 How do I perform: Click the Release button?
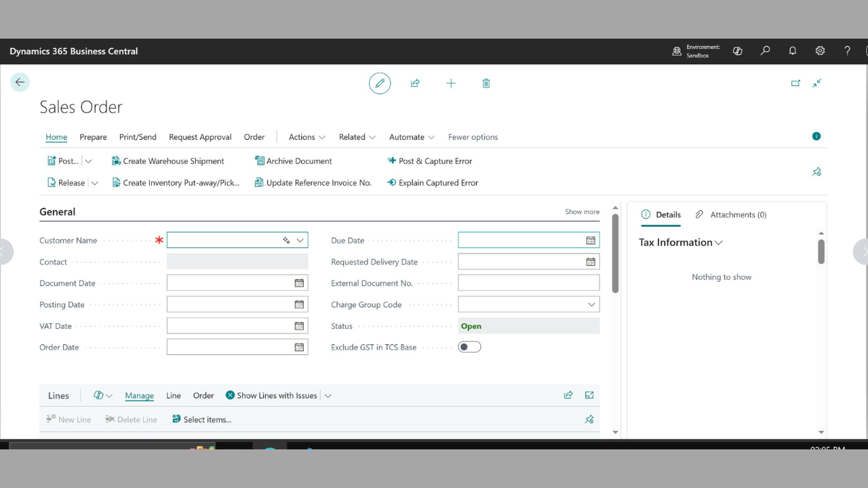pyautogui.click(x=66, y=183)
